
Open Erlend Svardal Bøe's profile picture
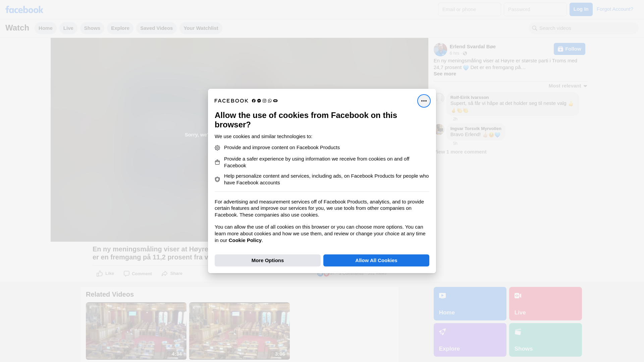(x=440, y=50)
